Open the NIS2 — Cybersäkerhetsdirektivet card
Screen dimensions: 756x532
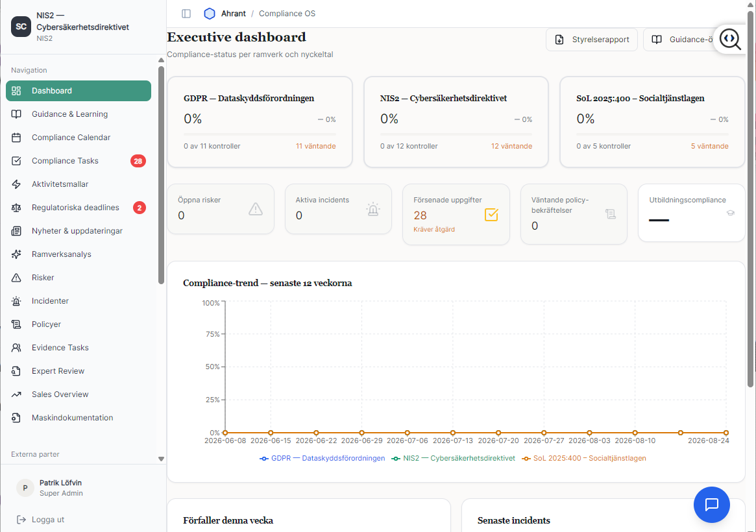tap(456, 122)
